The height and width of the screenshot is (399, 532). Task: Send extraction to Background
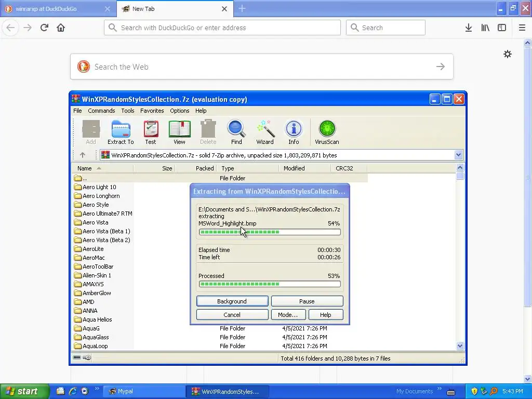232,301
